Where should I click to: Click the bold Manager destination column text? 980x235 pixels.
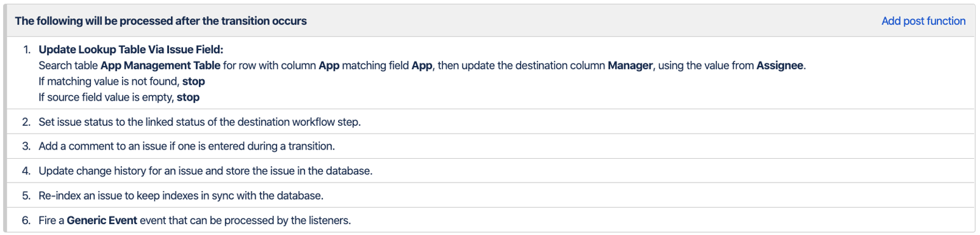click(630, 65)
